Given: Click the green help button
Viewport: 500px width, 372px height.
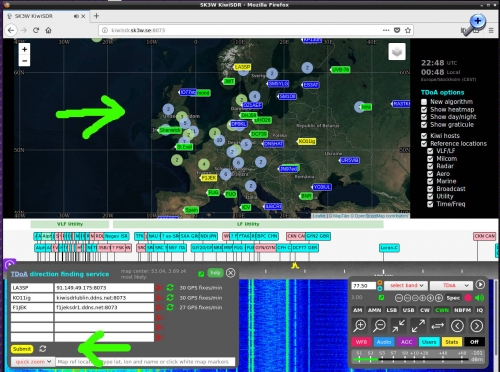Looking at the screenshot, I should pyautogui.click(x=215, y=273).
